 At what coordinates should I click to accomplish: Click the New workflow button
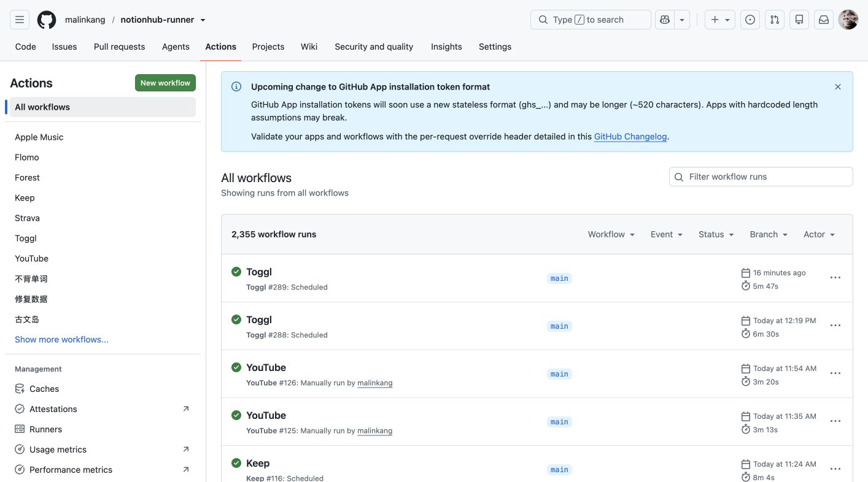point(165,83)
